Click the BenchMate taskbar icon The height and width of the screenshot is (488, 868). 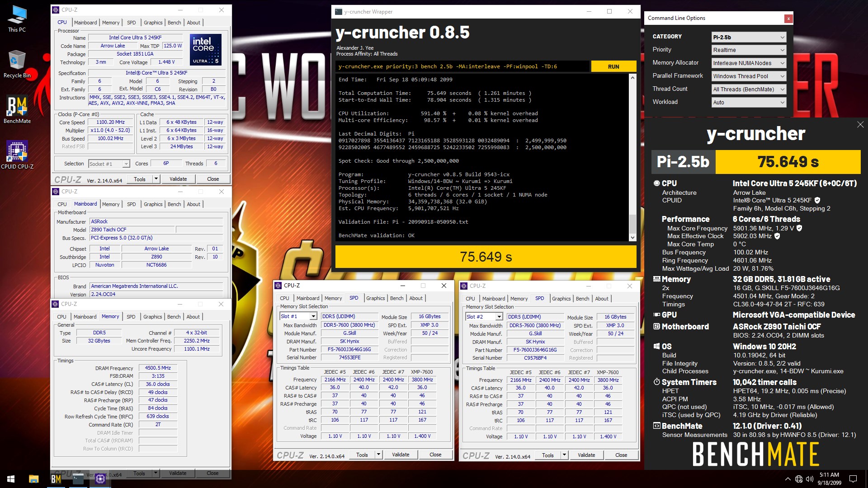coord(56,479)
